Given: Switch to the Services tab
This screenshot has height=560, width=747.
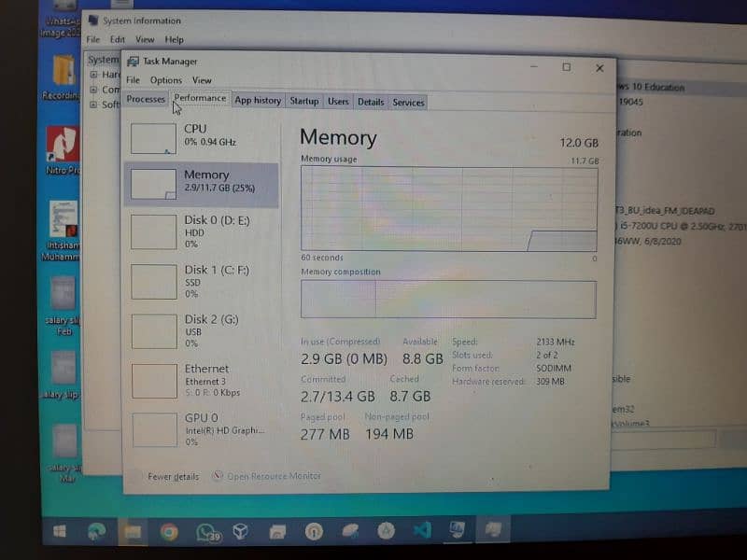Looking at the screenshot, I should pos(408,103).
